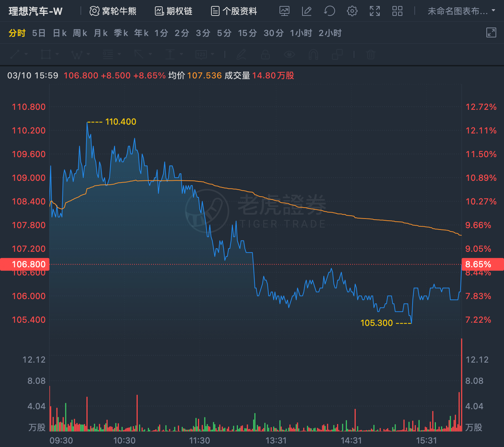Expand the line drawing tool dropdown arrow

(x=26, y=54)
